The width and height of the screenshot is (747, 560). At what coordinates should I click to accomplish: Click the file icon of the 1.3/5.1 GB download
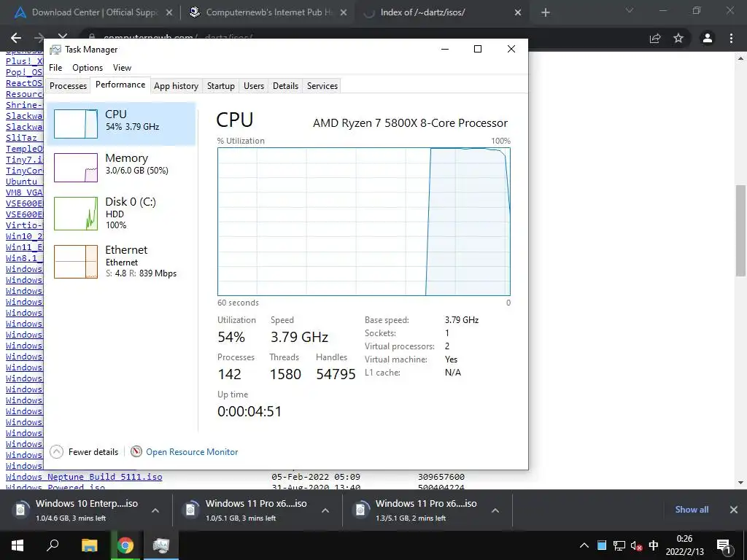pyautogui.click(x=360, y=510)
